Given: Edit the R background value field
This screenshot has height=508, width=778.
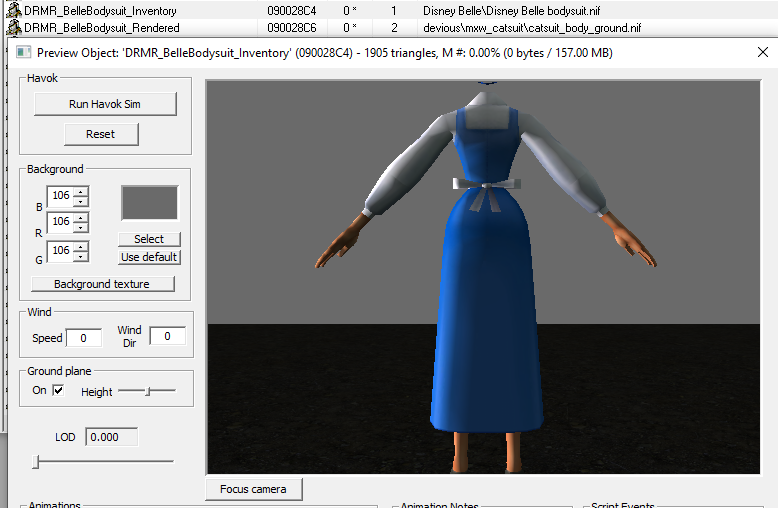Looking at the screenshot, I should [60, 221].
